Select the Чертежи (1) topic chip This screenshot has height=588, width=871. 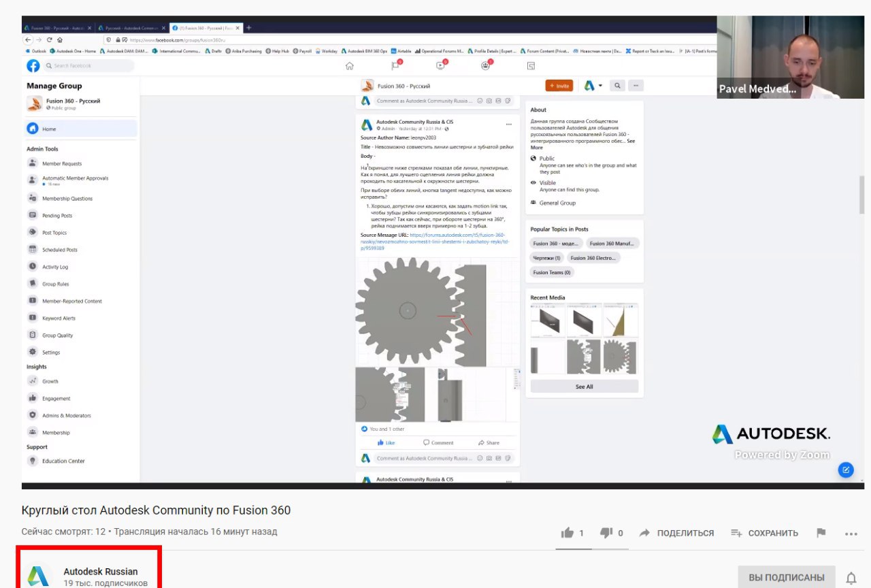click(x=546, y=258)
